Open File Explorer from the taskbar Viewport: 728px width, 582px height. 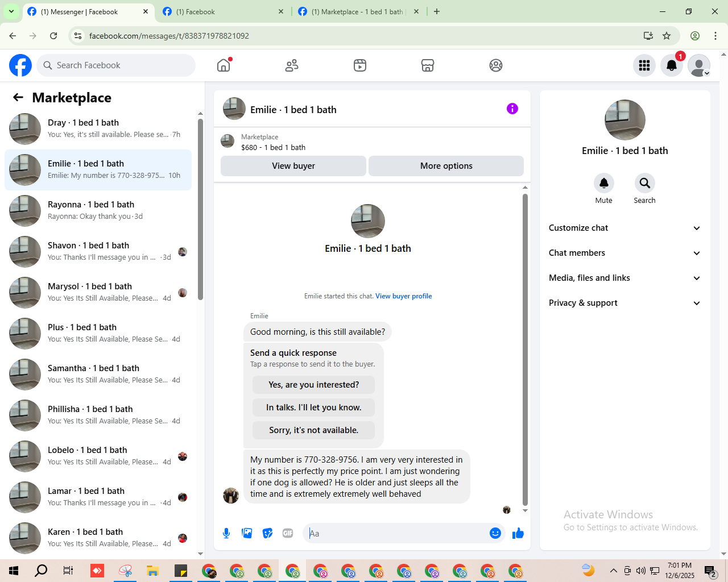(152, 571)
